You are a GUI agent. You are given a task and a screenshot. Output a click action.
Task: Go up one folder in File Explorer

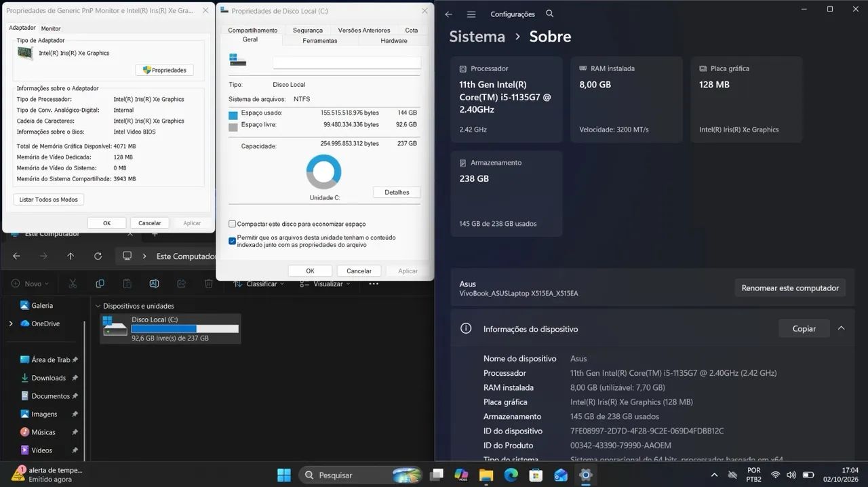[x=71, y=256]
